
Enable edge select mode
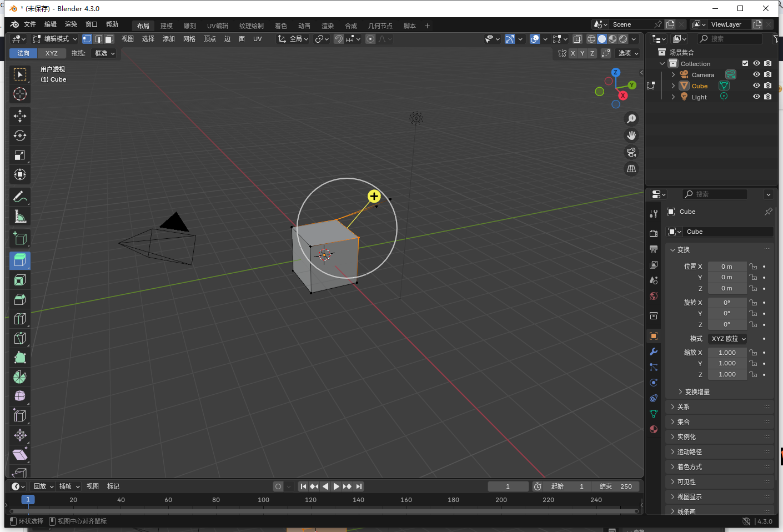click(x=98, y=39)
